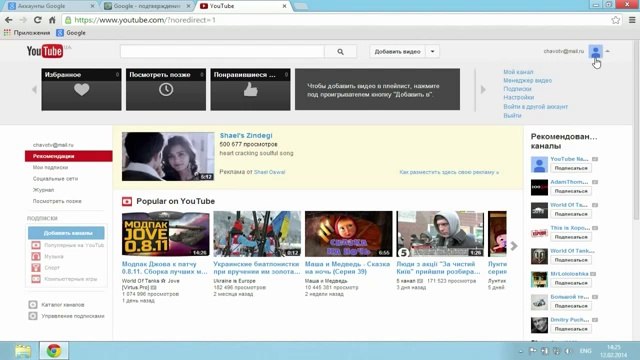The height and width of the screenshot is (360, 640).
Task: Open the Google bookmark icon
Action: (60, 33)
